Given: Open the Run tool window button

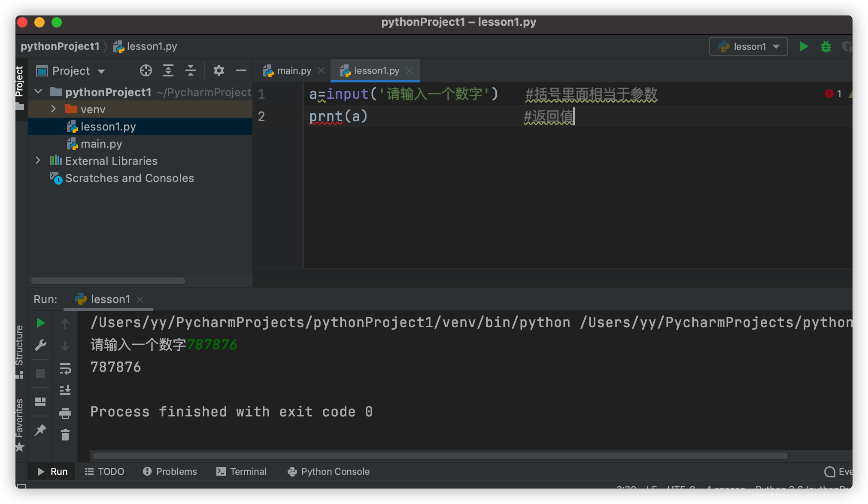Looking at the screenshot, I should pos(52,471).
